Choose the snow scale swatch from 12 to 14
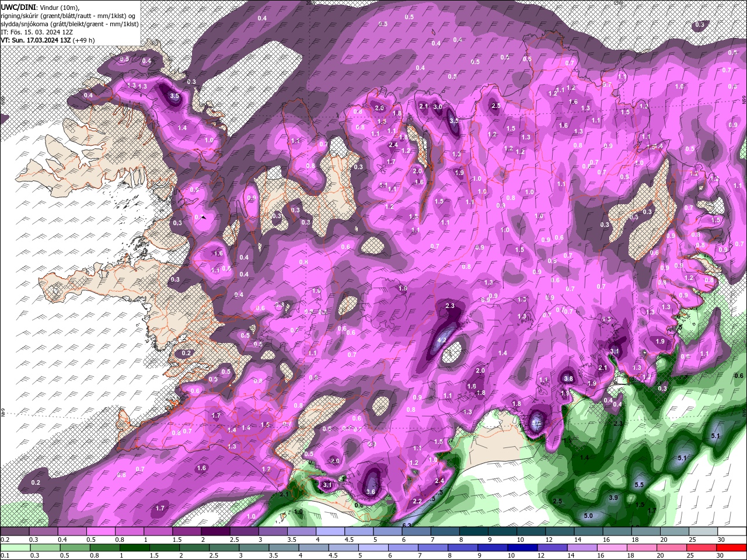 560,531
